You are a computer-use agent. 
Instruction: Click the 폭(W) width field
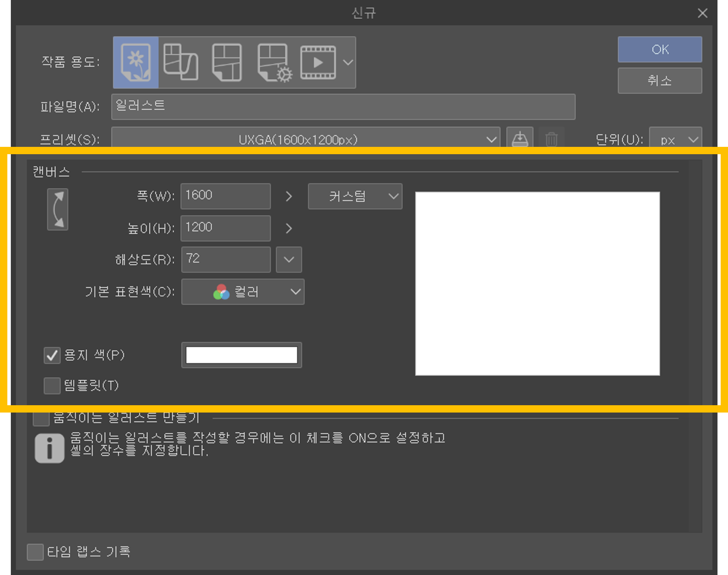pos(225,196)
